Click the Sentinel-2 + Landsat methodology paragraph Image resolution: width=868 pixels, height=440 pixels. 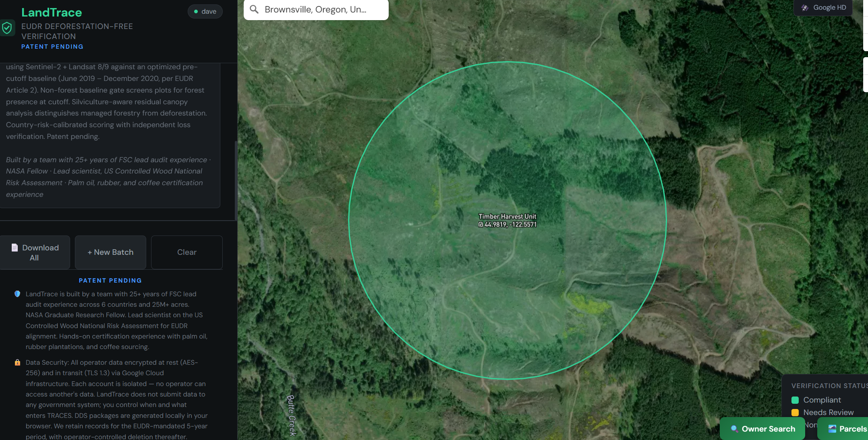tap(107, 101)
